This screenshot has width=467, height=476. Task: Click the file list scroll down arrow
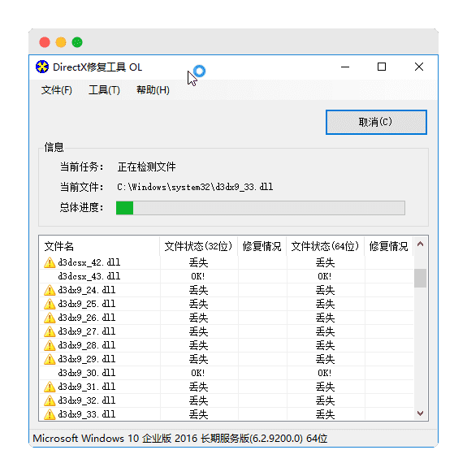pyautogui.click(x=420, y=413)
